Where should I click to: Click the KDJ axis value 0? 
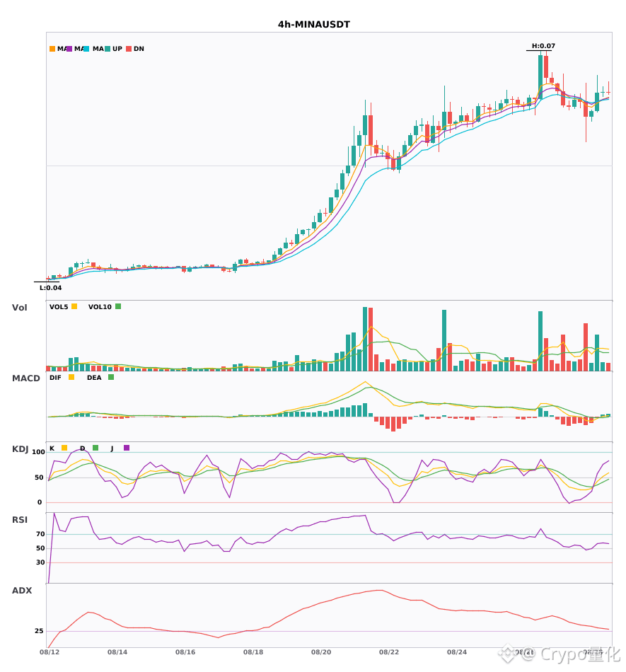click(x=40, y=502)
